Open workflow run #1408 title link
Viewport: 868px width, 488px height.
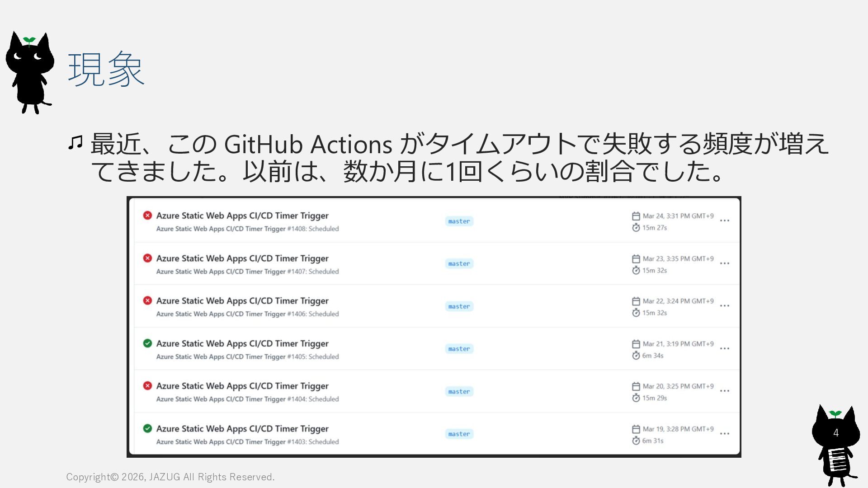[242, 216]
